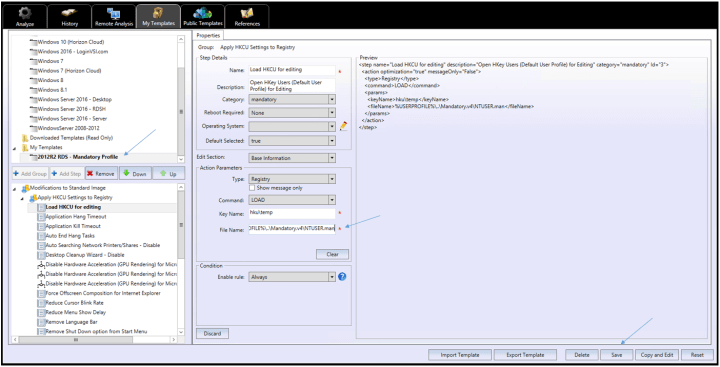
Task: Click the Reset button
Action: coord(697,355)
